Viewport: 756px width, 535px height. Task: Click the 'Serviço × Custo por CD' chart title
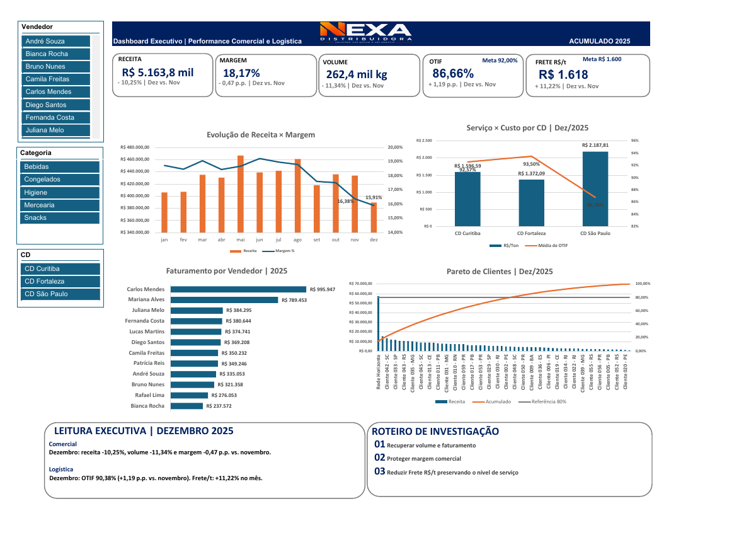tap(527, 128)
